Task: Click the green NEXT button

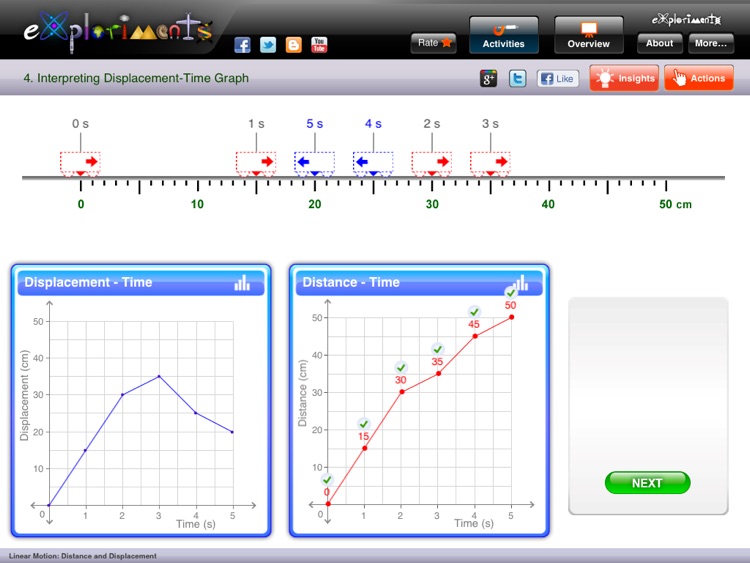Action: pyautogui.click(x=647, y=483)
